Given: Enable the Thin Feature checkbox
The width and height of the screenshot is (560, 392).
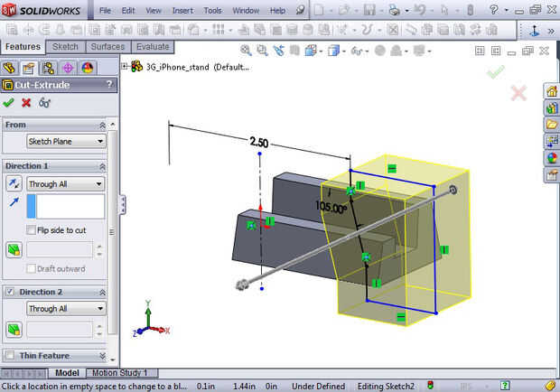Looking at the screenshot, I should (x=10, y=355).
